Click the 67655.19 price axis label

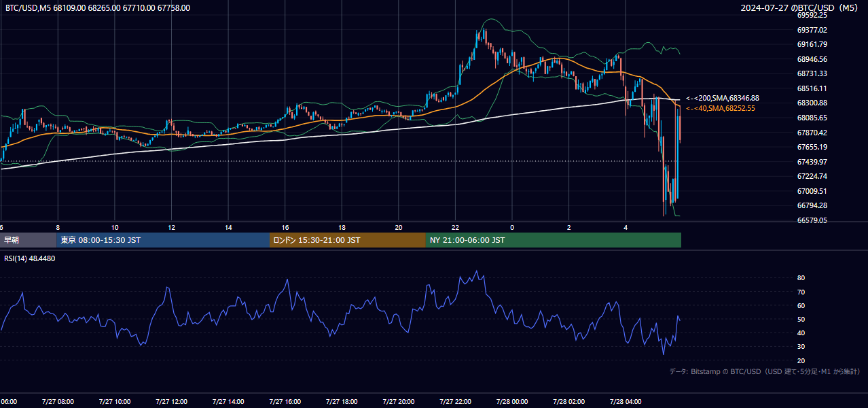812,147
